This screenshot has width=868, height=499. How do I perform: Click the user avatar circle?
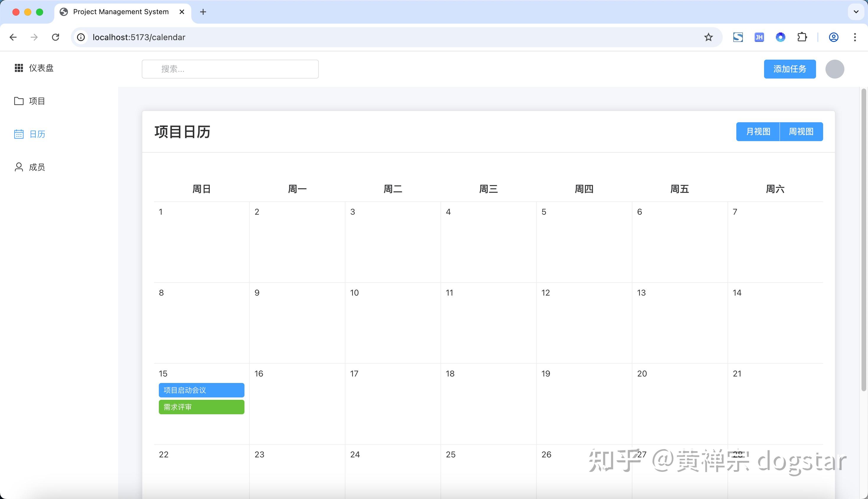[x=834, y=69]
